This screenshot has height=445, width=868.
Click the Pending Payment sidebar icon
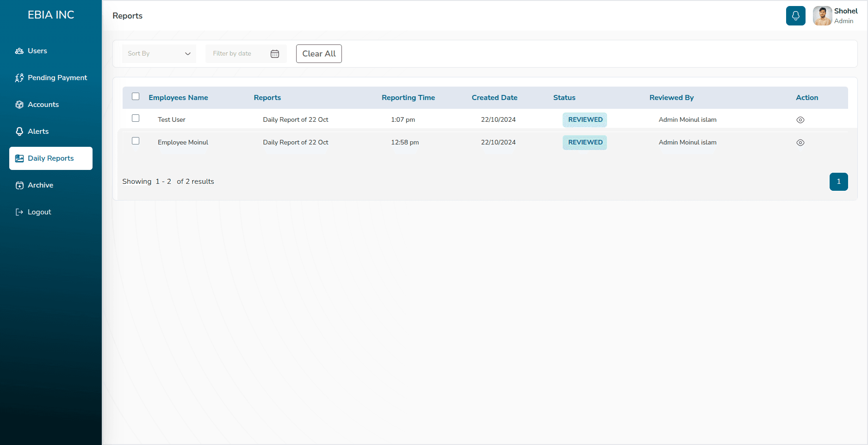pyautogui.click(x=19, y=78)
